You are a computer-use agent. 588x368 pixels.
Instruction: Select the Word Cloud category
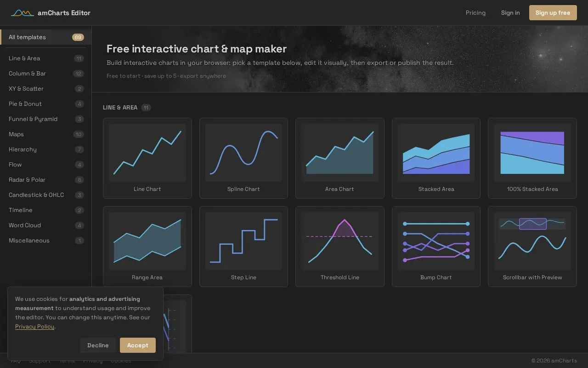pos(46,225)
